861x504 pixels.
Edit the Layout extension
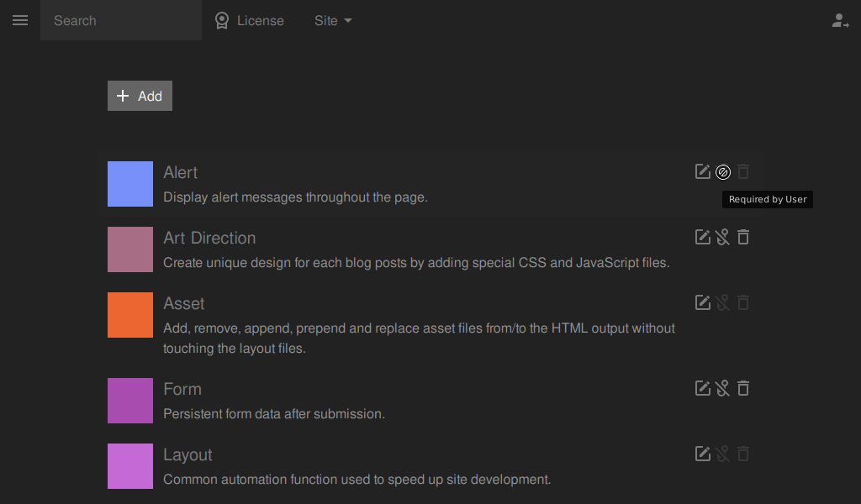702,454
